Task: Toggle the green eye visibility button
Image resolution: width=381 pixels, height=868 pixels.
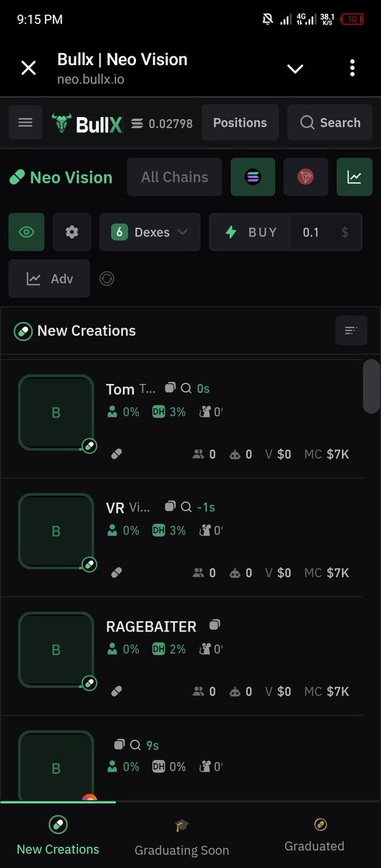Action: pos(27,232)
